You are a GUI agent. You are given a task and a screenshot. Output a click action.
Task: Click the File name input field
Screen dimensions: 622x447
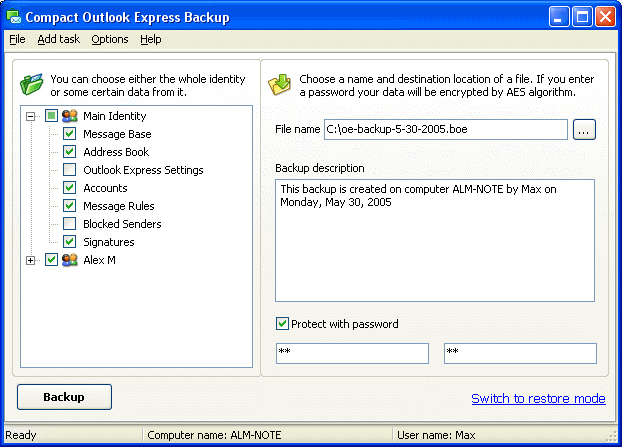coord(446,129)
